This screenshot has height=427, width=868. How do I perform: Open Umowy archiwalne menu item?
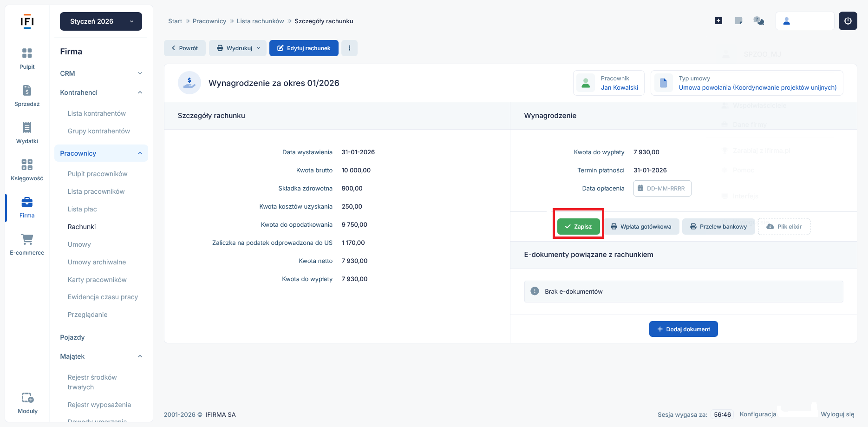[x=97, y=262]
